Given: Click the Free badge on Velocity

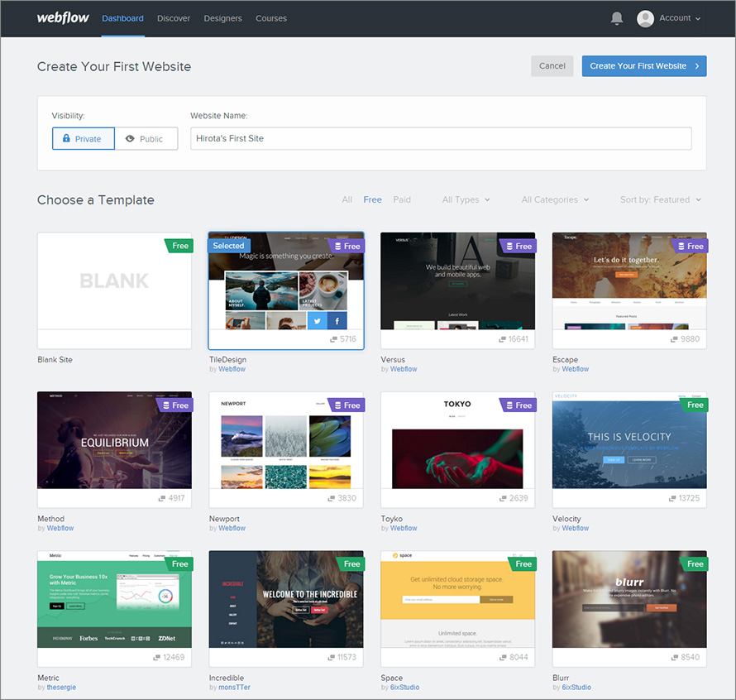Looking at the screenshot, I should (694, 405).
